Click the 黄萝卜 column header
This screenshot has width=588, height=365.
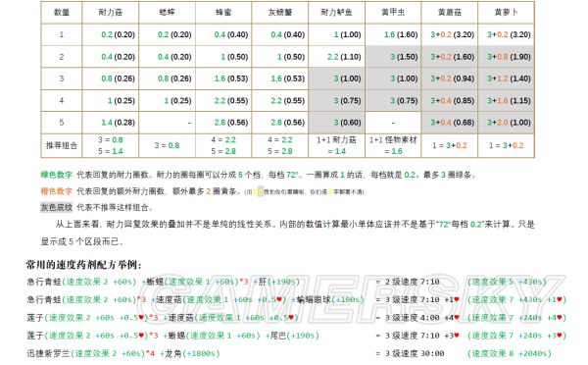507,13
